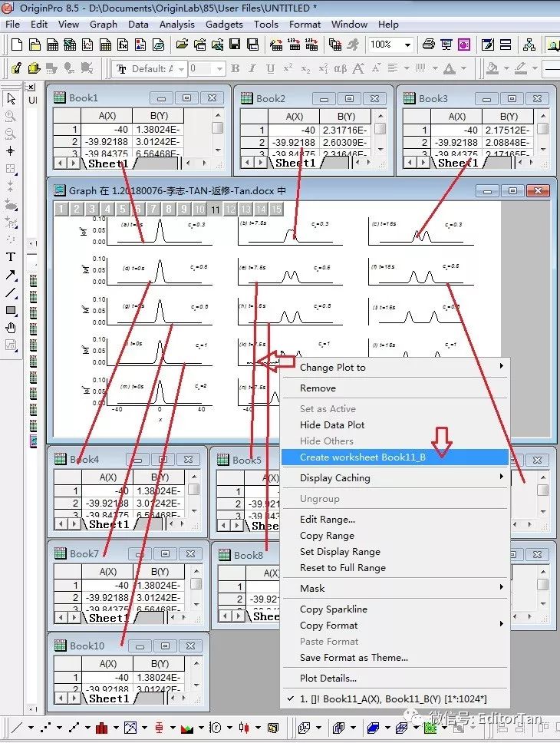
Task: Switch to graph layer 1 button
Action: click(61, 209)
